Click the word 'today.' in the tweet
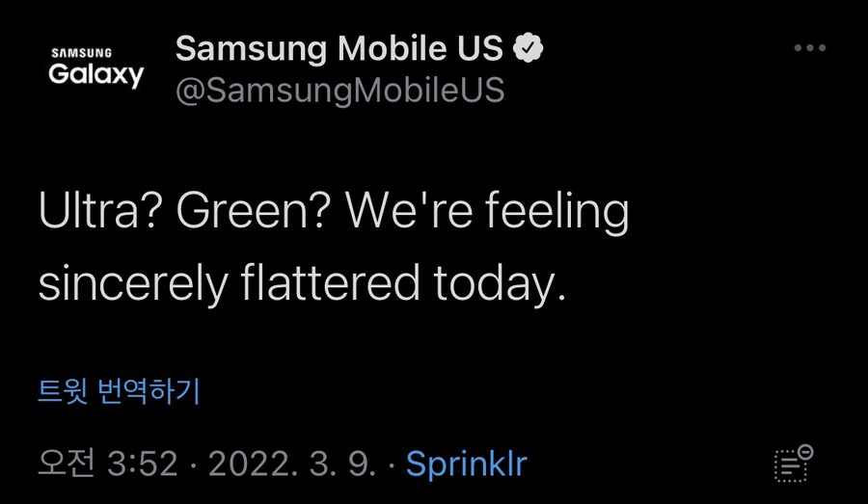This screenshot has height=504, width=868. [500, 285]
